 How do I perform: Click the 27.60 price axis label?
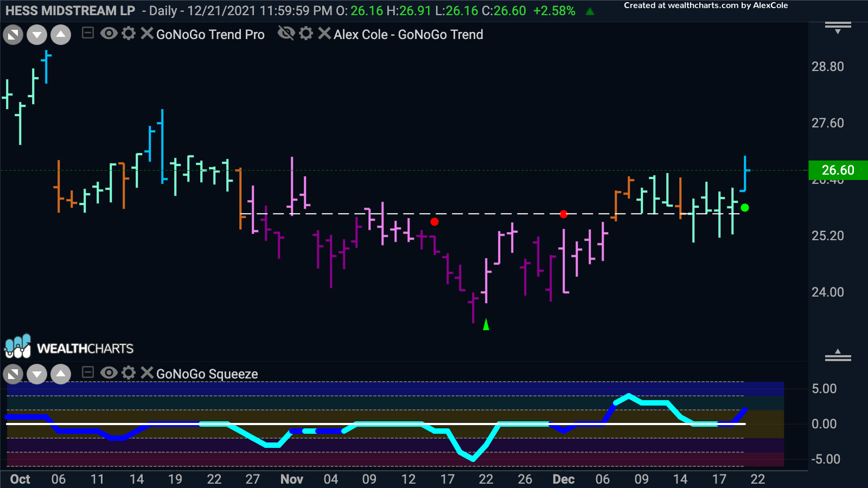(828, 123)
